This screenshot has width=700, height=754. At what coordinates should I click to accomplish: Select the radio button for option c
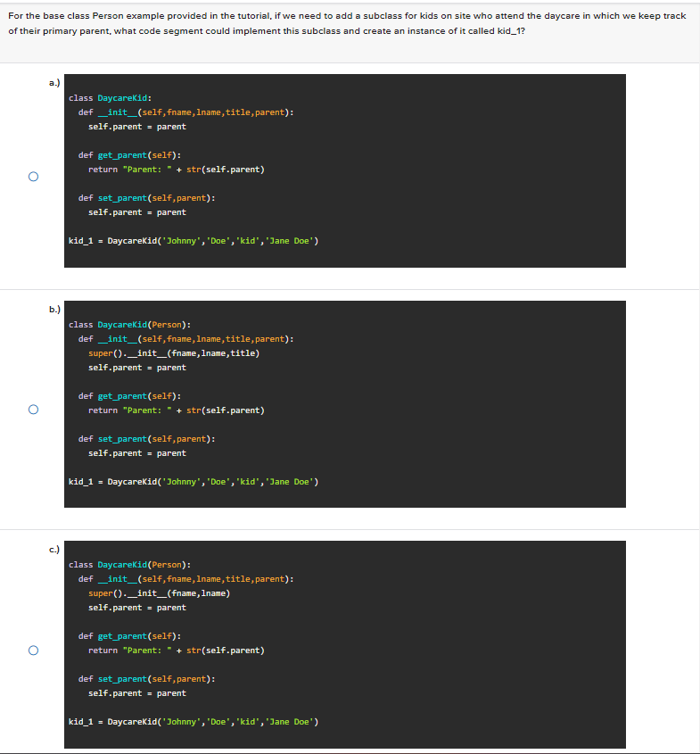33,650
